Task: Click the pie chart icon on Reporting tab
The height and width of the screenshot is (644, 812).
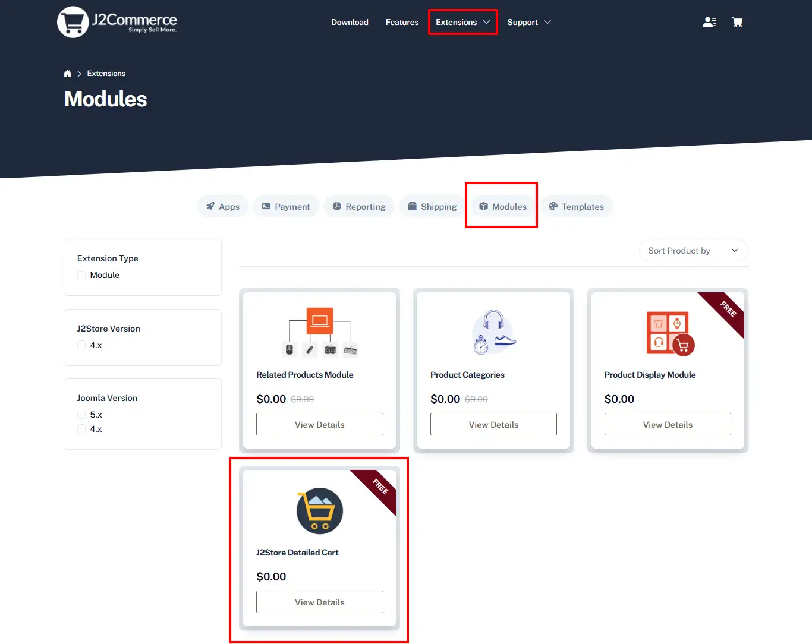Action: click(x=337, y=206)
